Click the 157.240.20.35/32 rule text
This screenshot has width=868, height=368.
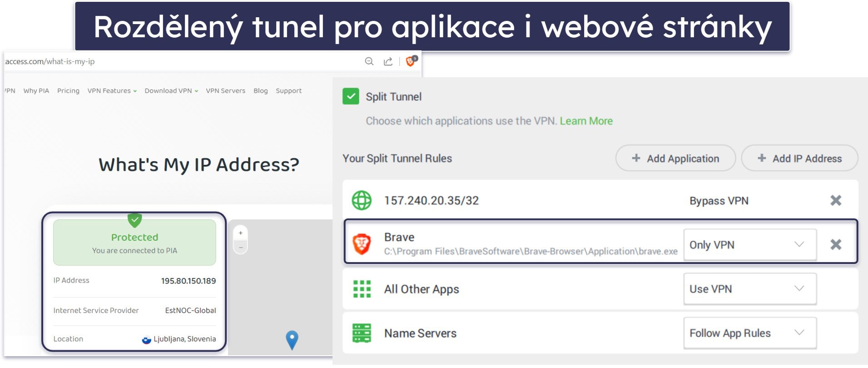coord(432,200)
